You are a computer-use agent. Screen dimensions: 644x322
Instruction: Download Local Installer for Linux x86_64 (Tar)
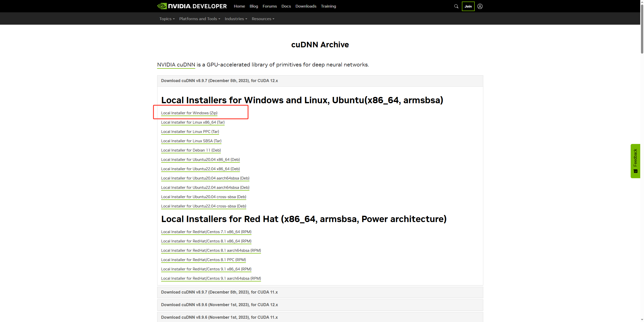tap(193, 122)
